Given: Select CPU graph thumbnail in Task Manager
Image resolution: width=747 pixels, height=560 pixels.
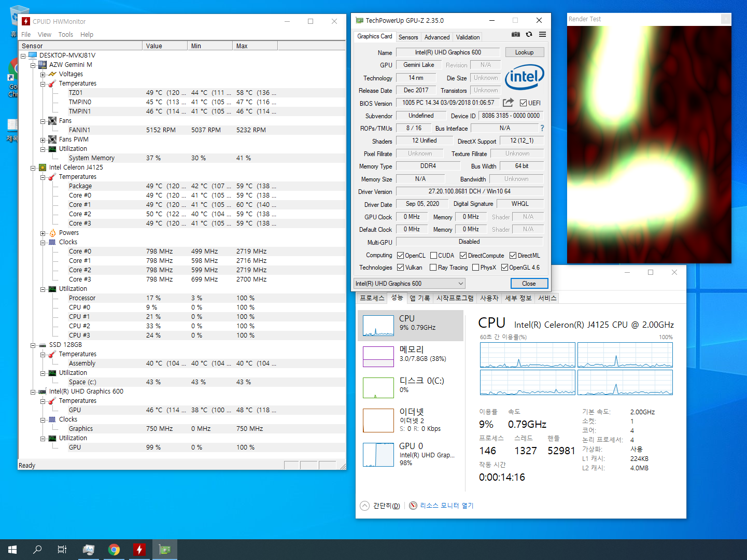Looking at the screenshot, I should [x=378, y=326].
